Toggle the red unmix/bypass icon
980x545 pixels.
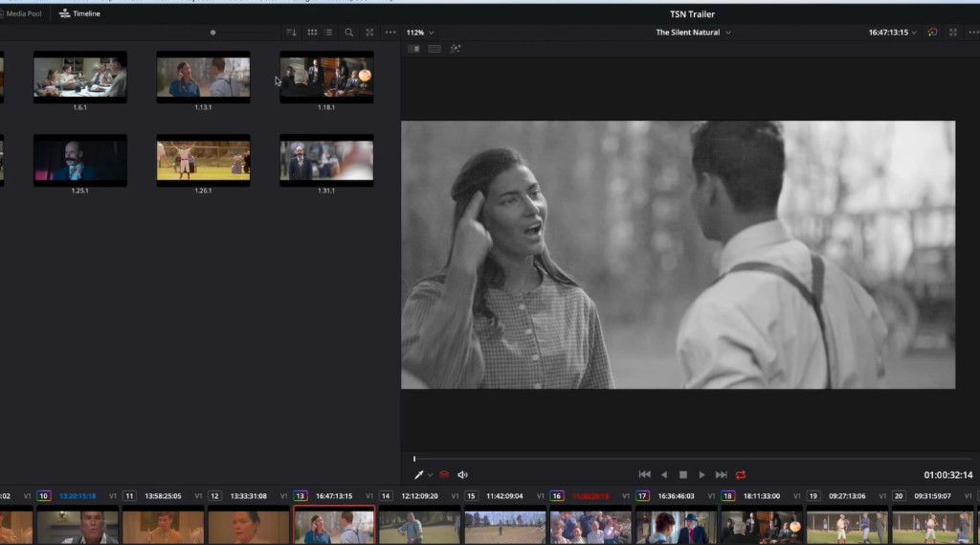(444, 475)
